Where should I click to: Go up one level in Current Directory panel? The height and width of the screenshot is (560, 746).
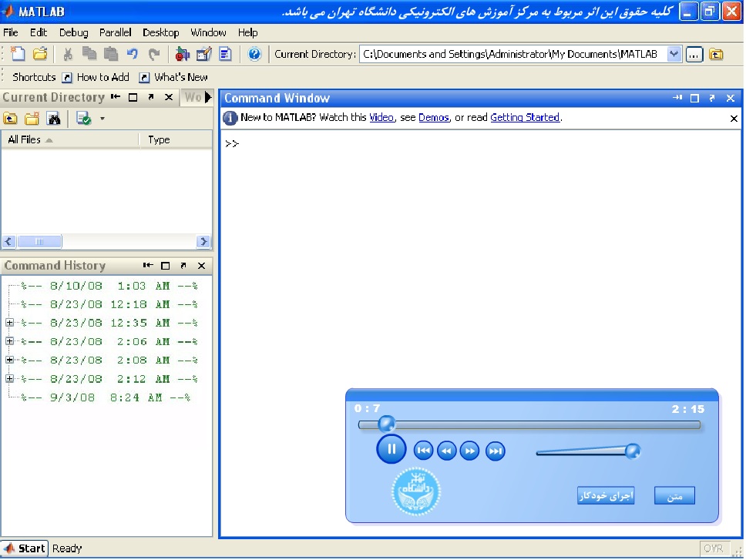click(11, 119)
